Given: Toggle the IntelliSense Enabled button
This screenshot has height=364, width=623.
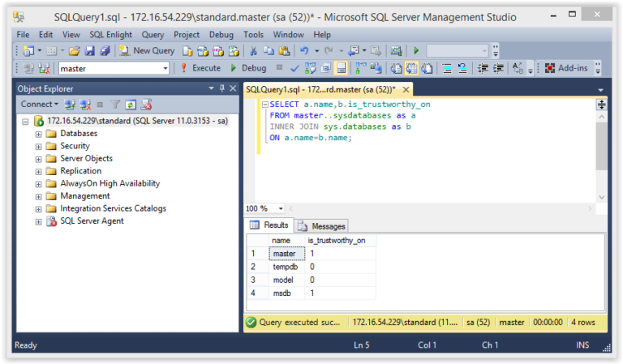Looking at the screenshot, I should coord(341,68).
